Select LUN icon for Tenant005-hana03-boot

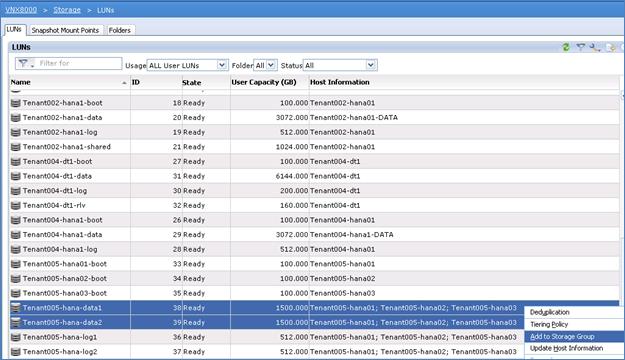click(16, 293)
